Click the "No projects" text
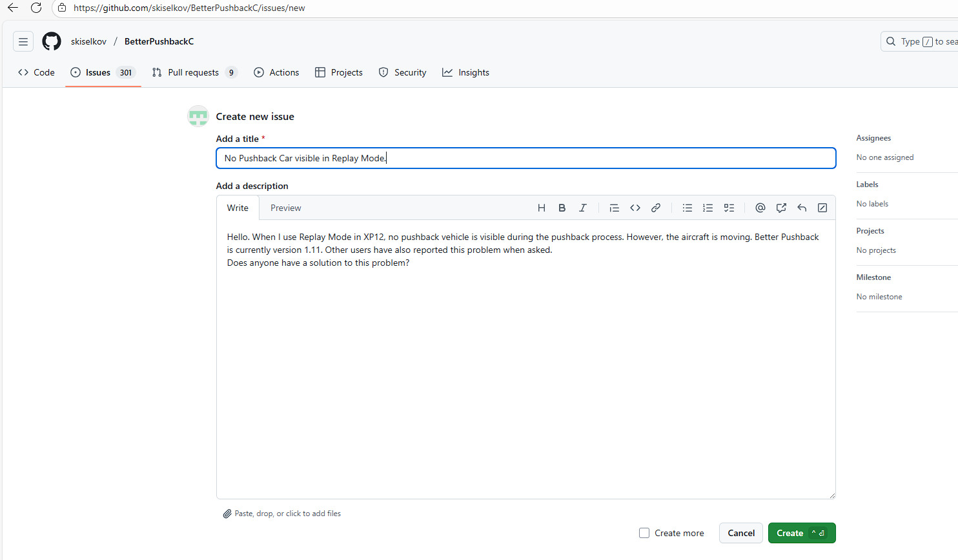958x560 pixels. pyautogui.click(x=876, y=250)
